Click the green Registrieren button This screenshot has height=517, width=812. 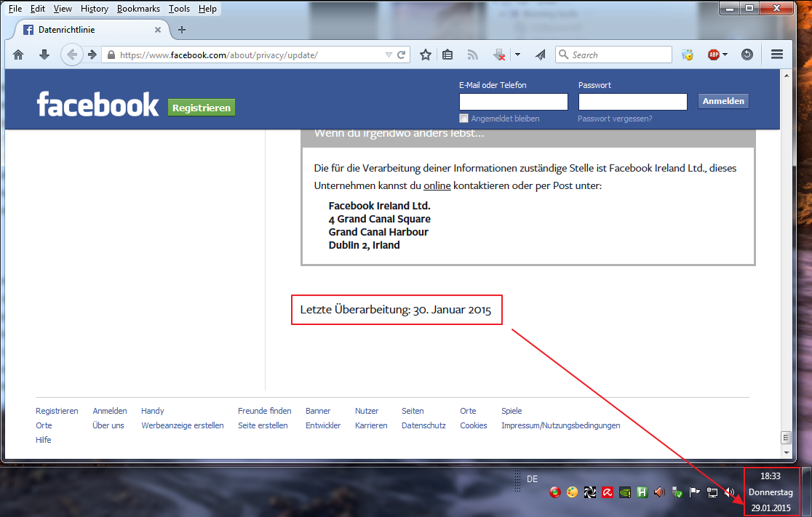(202, 108)
